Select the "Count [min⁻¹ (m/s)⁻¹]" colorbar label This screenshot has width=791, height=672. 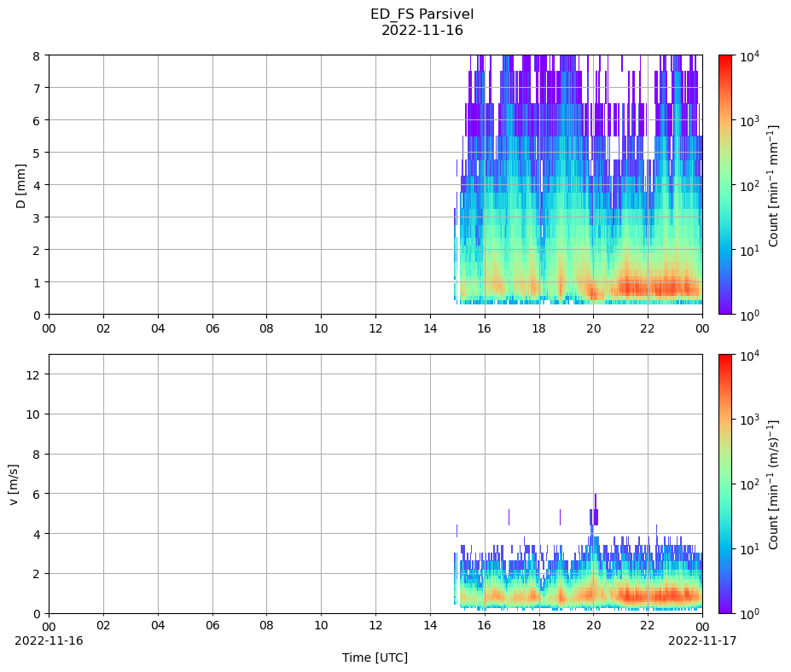click(773, 484)
